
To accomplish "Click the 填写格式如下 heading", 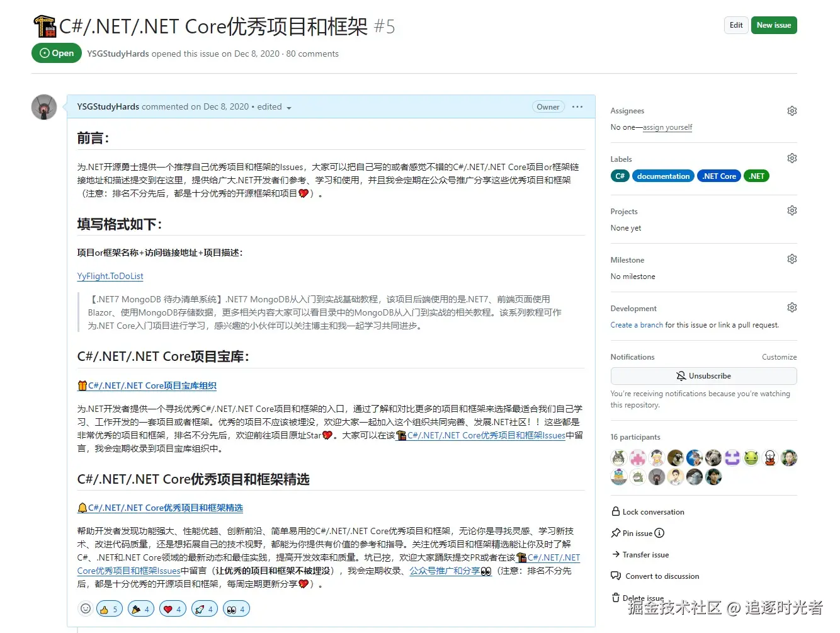I will click(120, 224).
